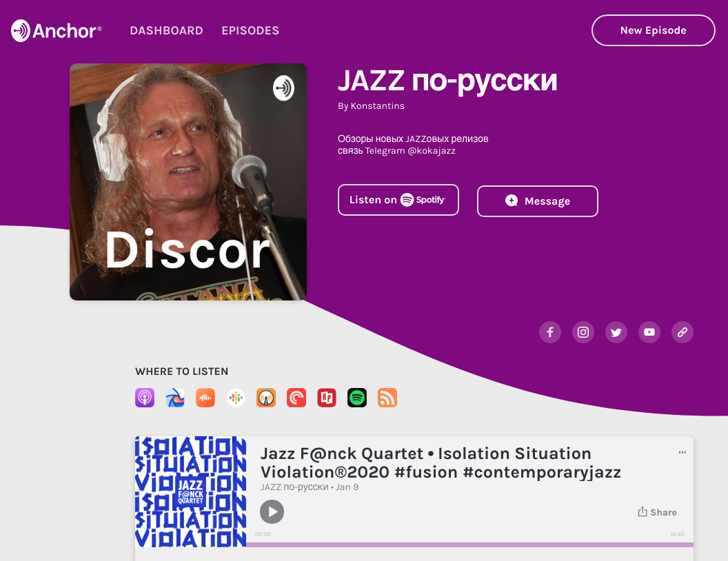Open the episode's three-dot options menu
Image resolution: width=728 pixels, height=561 pixels.
pos(682,452)
